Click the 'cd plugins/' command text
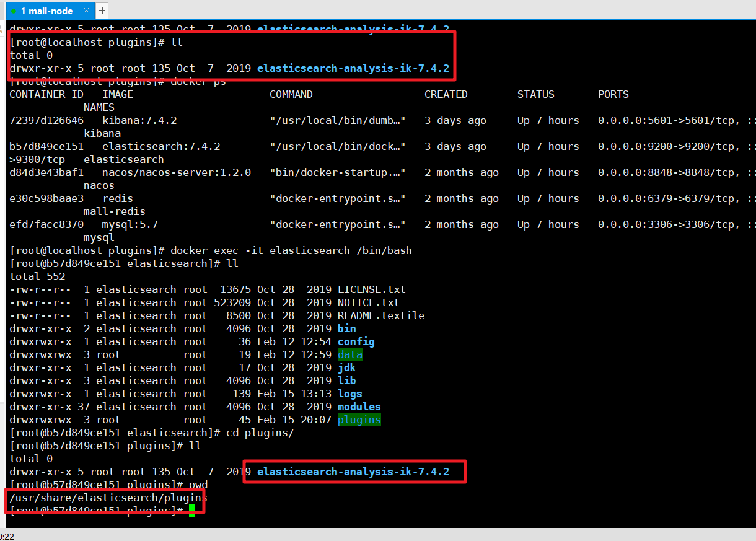The width and height of the screenshot is (756, 541). coord(260,433)
